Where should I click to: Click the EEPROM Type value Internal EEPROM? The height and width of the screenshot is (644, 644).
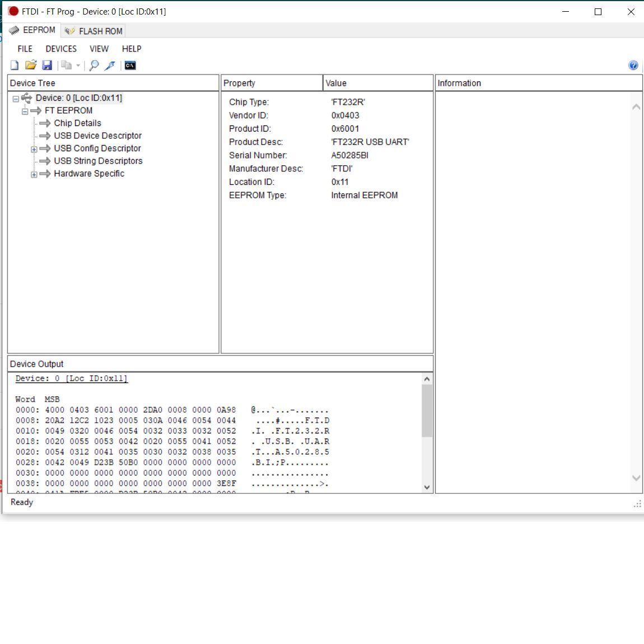[x=365, y=195]
